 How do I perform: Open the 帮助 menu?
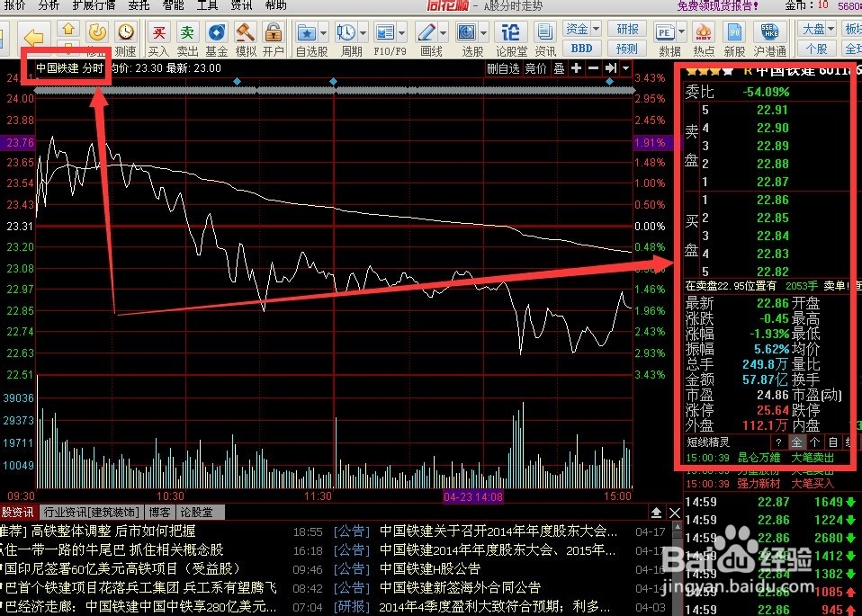coord(275,5)
